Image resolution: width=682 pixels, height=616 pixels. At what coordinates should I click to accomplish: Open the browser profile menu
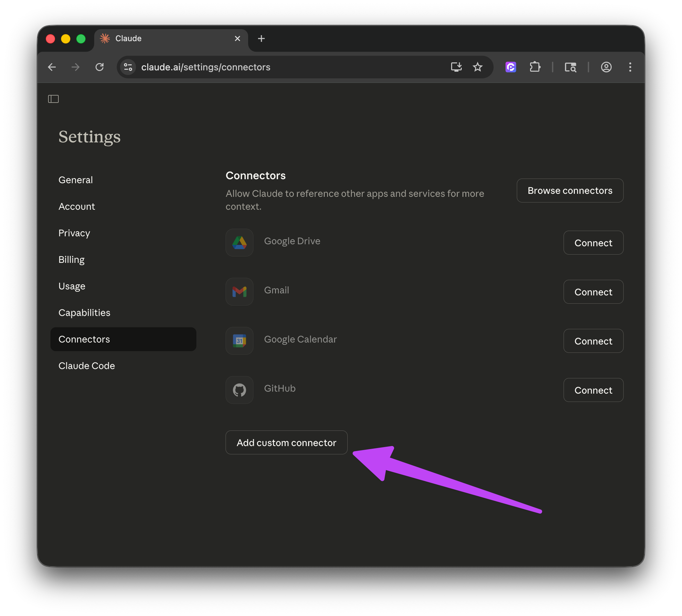(x=606, y=67)
